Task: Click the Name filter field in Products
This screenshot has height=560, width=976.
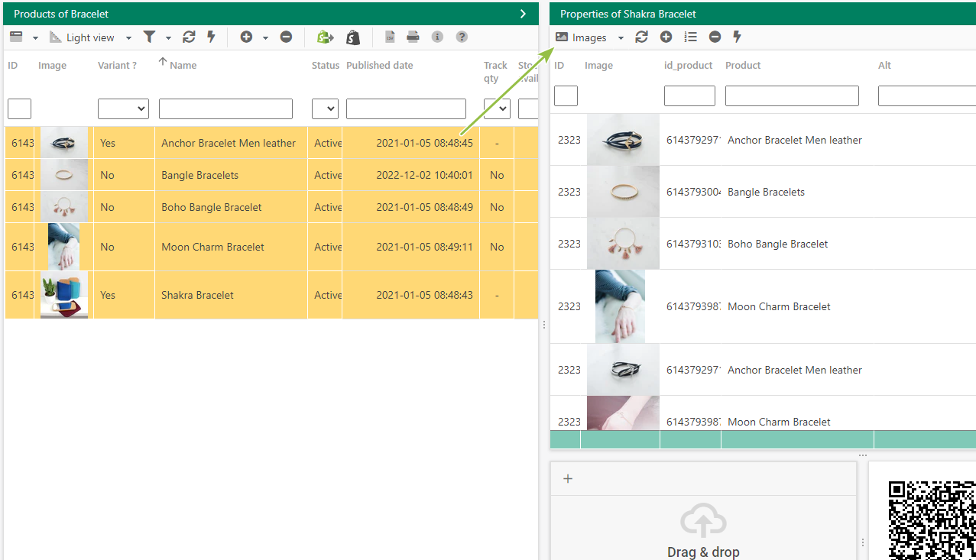Action: [225, 108]
